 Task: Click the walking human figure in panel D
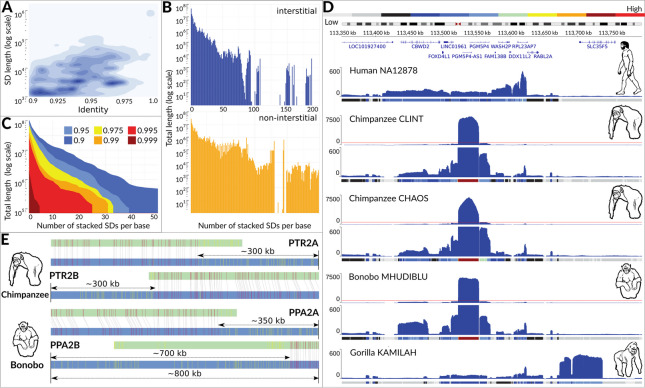click(629, 68)
